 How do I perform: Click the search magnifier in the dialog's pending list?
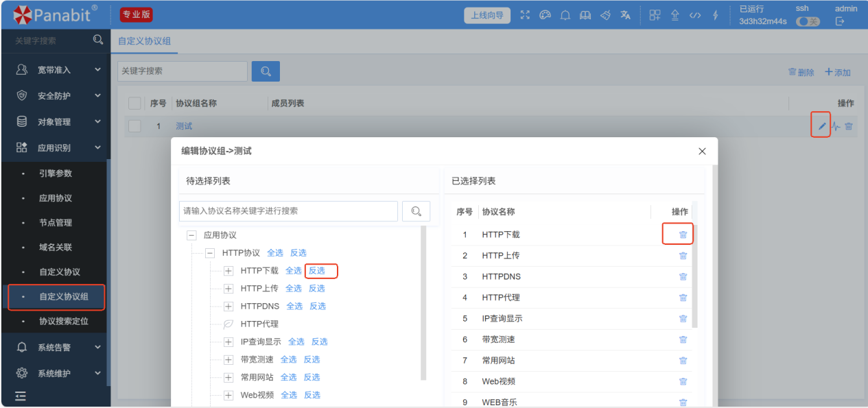pos(416,211)
